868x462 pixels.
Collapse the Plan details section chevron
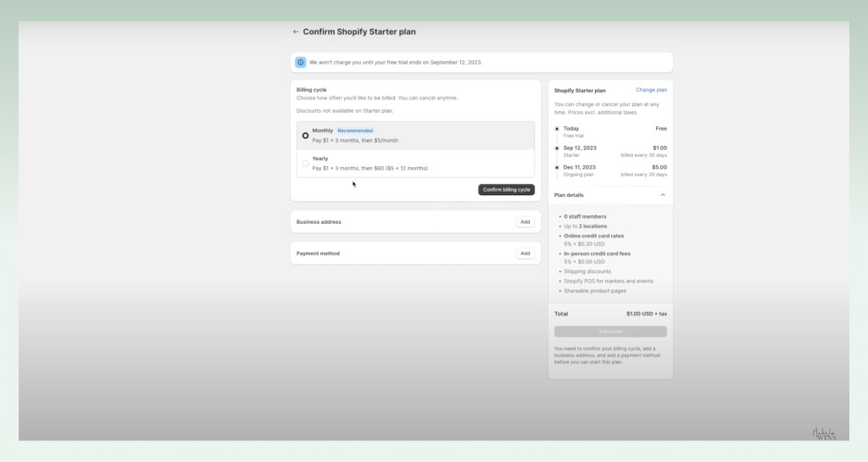[x=663, y=195]
